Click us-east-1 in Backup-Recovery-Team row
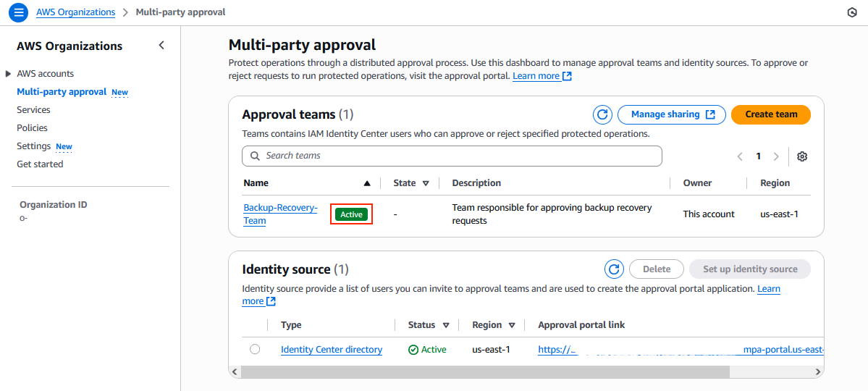Screen dimensions: 868x391 780,214
